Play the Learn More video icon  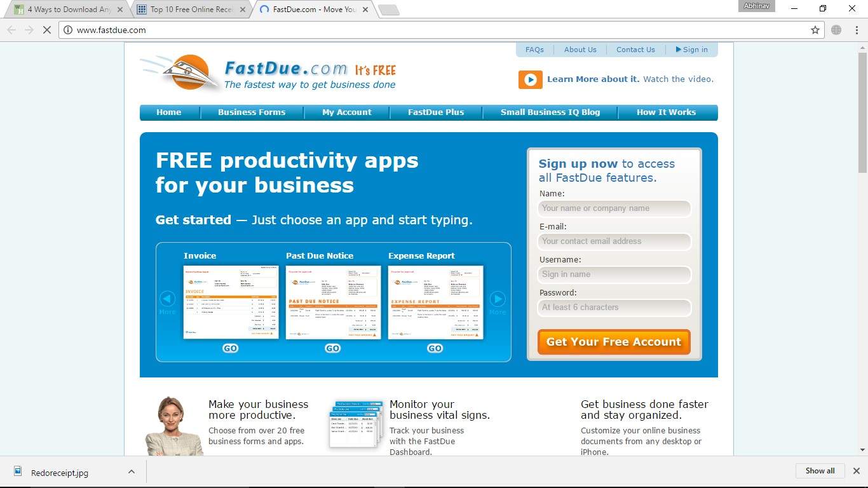(530, 79)
